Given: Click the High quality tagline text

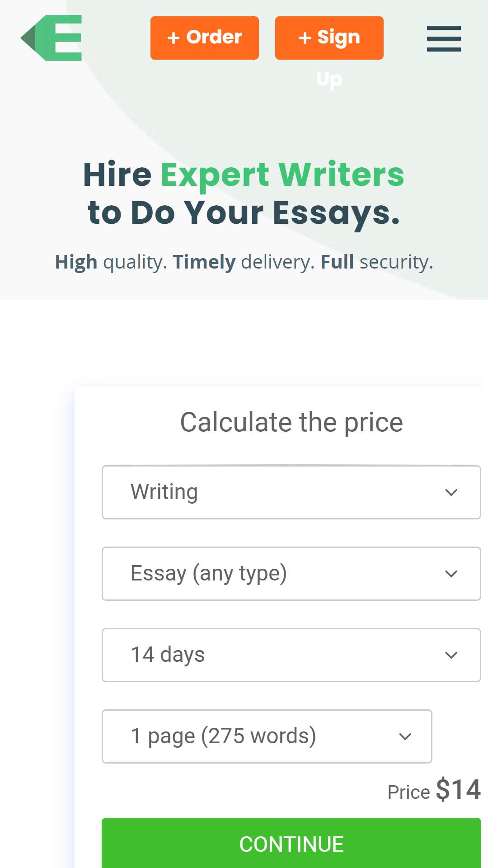Looking at the screenshot, I should [244, 262].
